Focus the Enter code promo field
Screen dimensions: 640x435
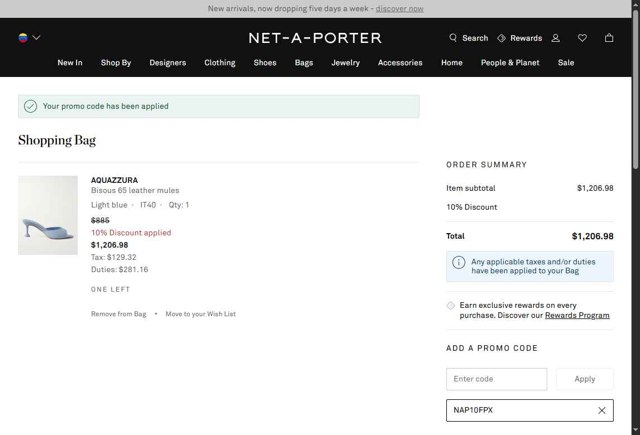496,379
